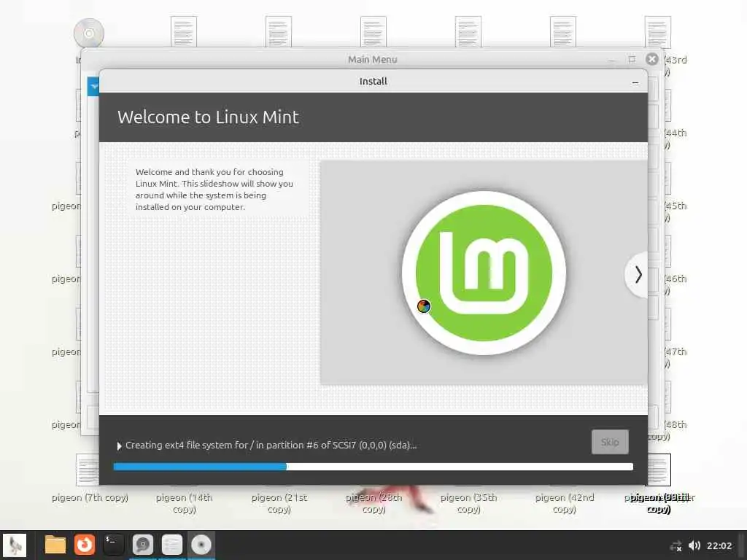Select the 'pigeon (21st copy)' desktop file

[279, 503]
